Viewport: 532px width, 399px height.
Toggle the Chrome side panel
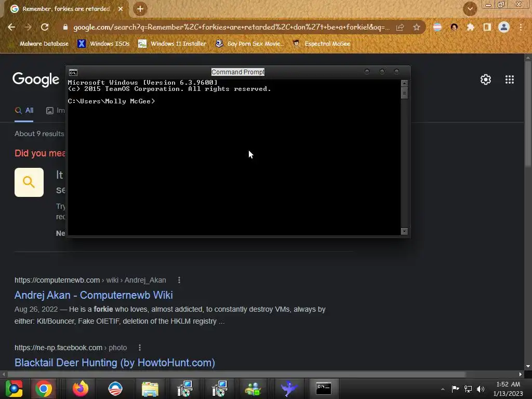[487, 27]
